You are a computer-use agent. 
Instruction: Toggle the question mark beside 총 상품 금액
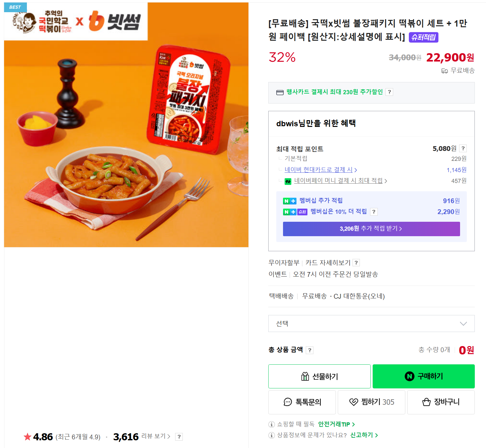tap(310, 350)
